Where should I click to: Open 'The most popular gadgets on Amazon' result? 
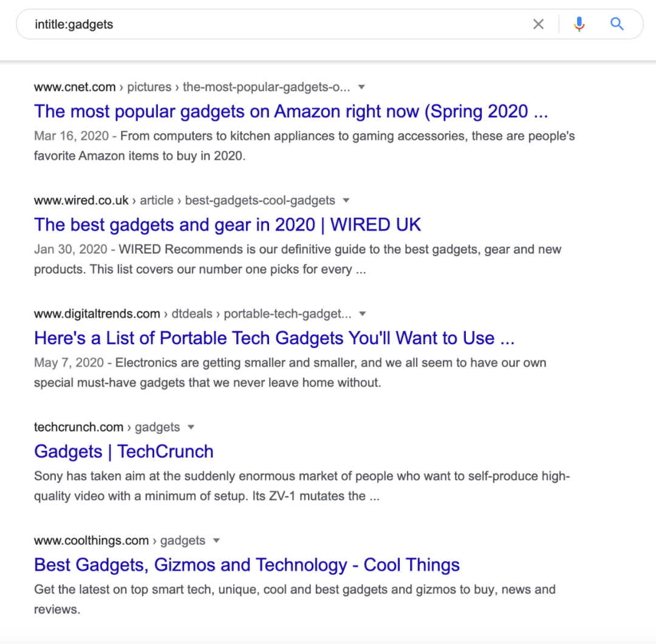click(x=291, y=112)
